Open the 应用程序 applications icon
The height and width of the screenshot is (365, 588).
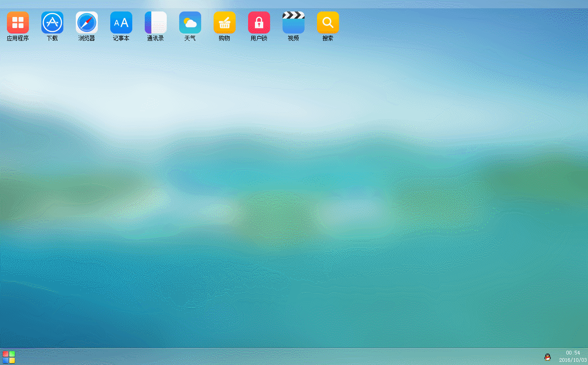18,22
